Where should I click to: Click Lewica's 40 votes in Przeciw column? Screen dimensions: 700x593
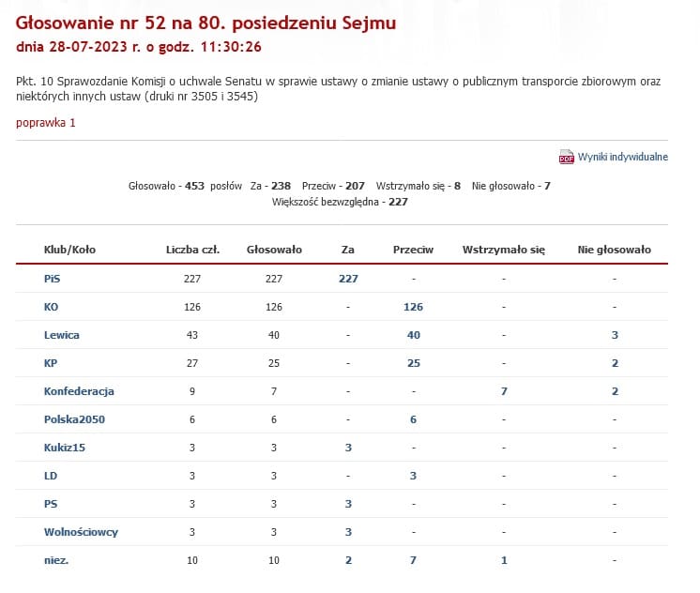point(413,335)
